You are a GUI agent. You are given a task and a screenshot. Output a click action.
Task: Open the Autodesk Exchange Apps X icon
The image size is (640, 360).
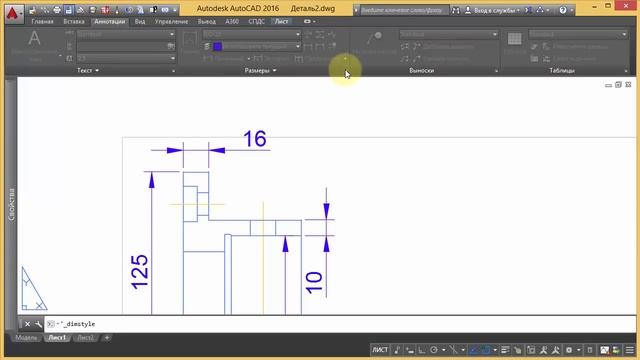[528, 10]
